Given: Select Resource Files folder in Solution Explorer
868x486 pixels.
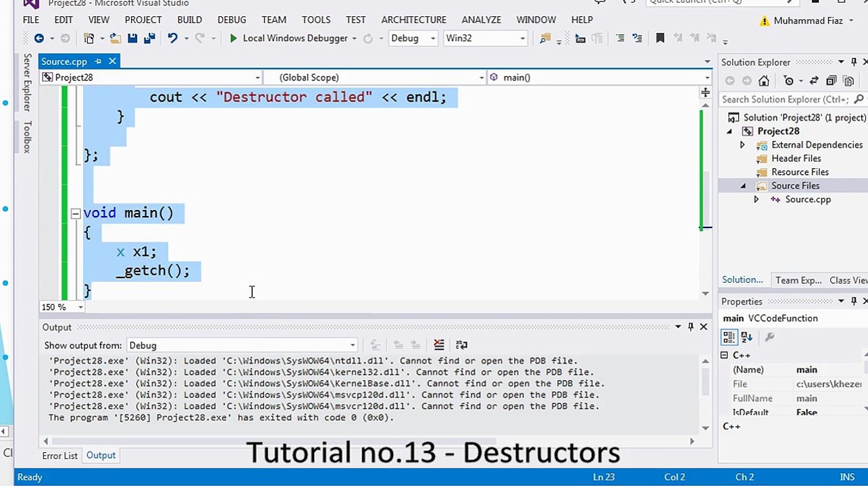Looking at the screenshot, I should [x=800, y=172].
